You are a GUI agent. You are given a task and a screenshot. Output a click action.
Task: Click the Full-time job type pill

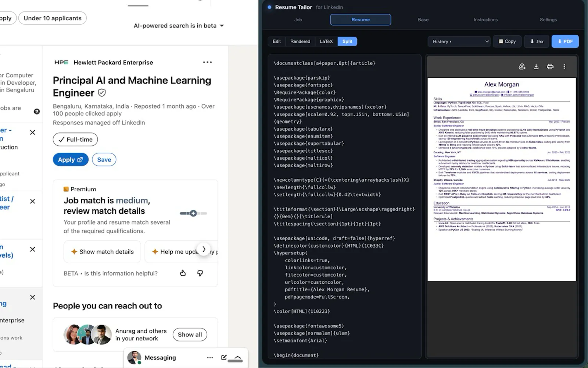pos(75,139)
